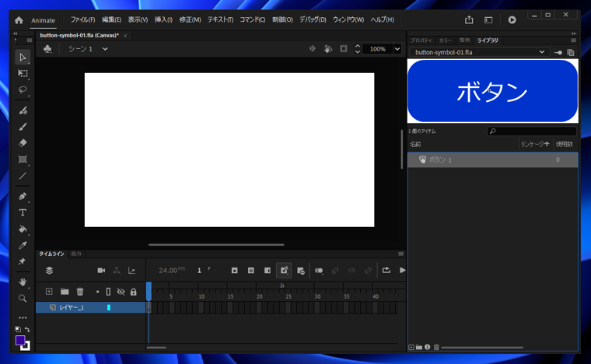
Task: Click the Test Movie play button
Action: 512,19
